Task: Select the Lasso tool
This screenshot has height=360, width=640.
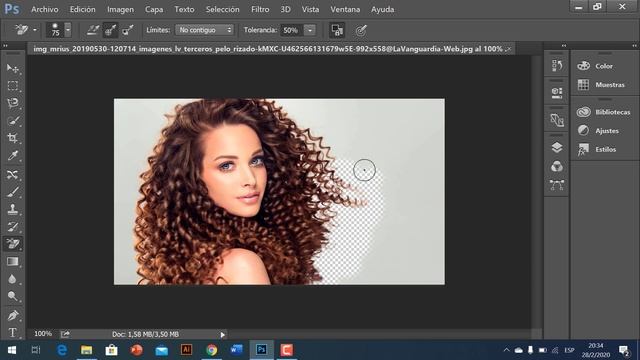Action: tap(13, 103)
